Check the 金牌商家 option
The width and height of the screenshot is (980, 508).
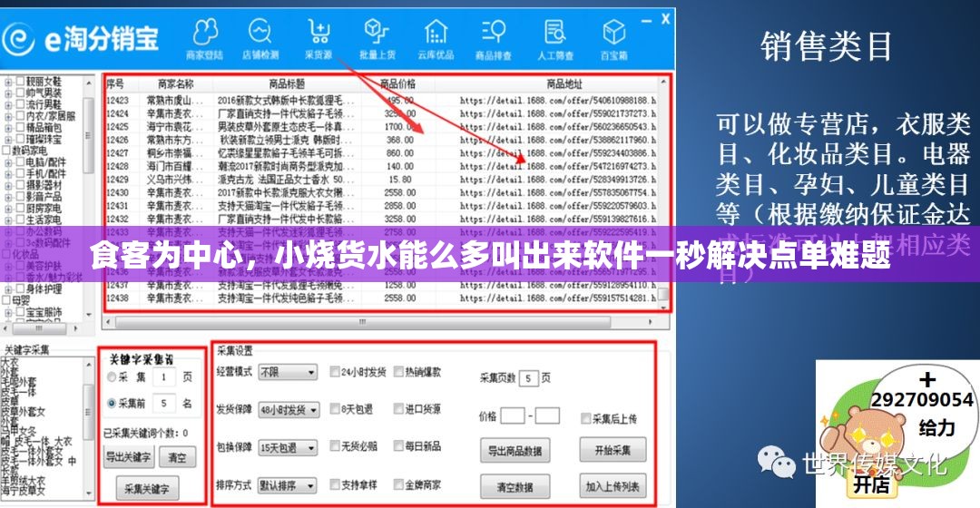click(x=398, y=484)
